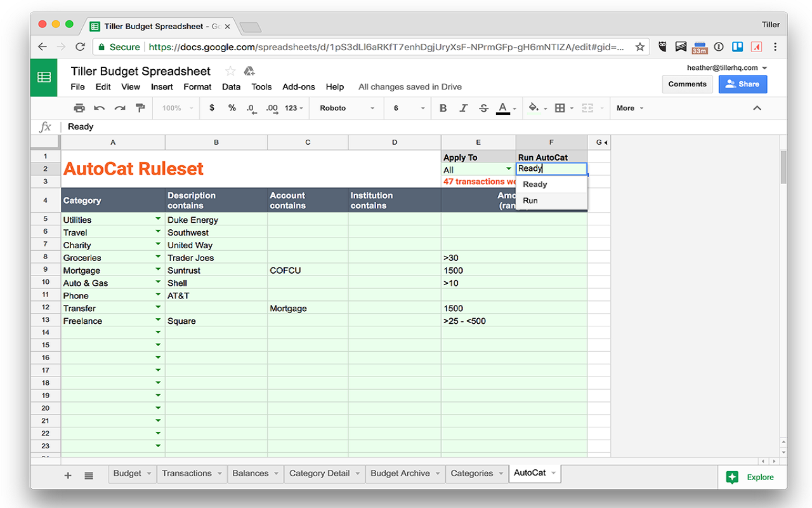Viewport: 812px width, 508px height.
Task: Decrease decimal places
Action: click(251, 109)
